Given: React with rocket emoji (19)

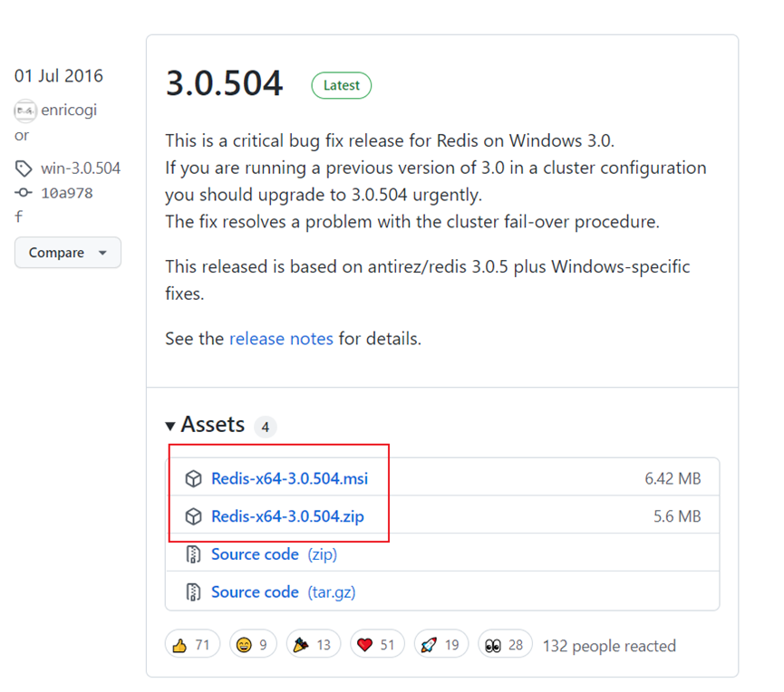Looking at the screenshot, I should point(441,645).
